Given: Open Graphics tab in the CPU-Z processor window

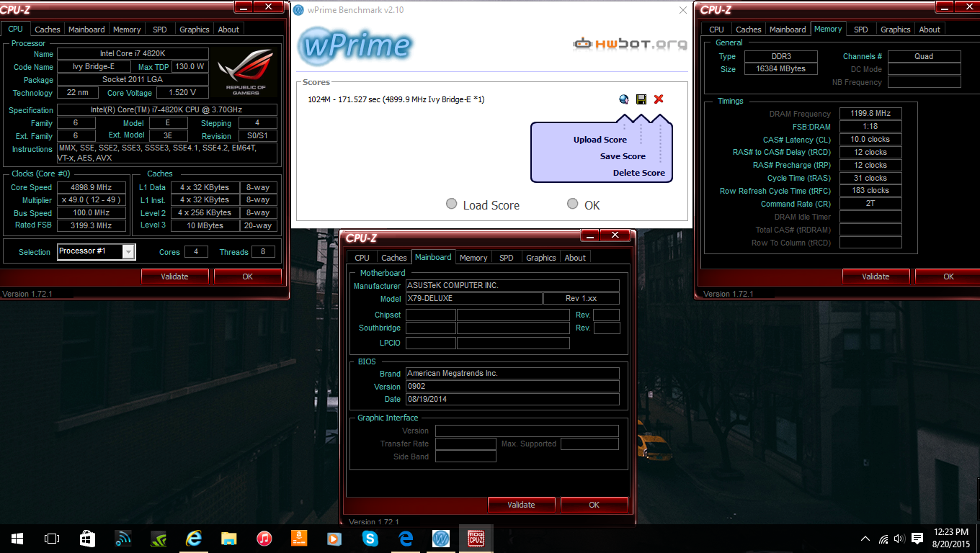Looking at the screenshot, I should [x=195, y=30].
